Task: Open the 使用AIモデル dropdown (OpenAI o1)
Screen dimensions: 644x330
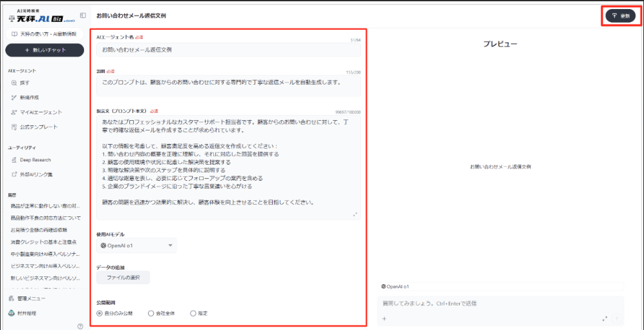Action: pos(136,245)
